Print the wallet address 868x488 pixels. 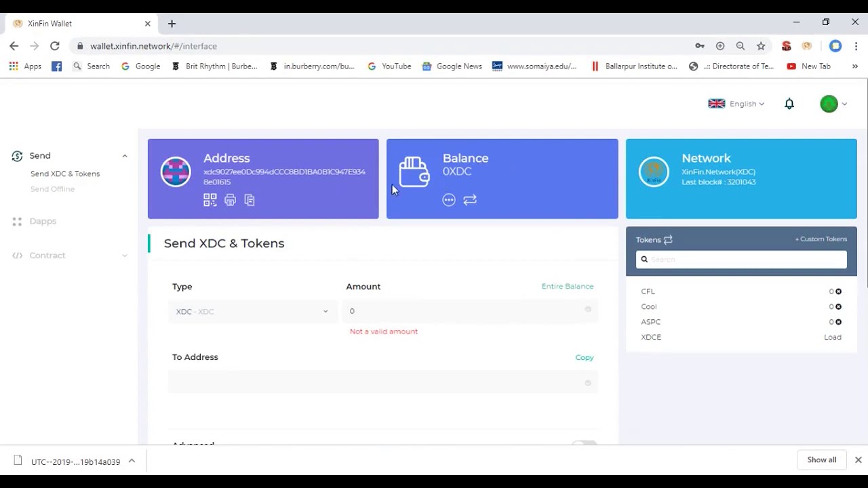230,200
